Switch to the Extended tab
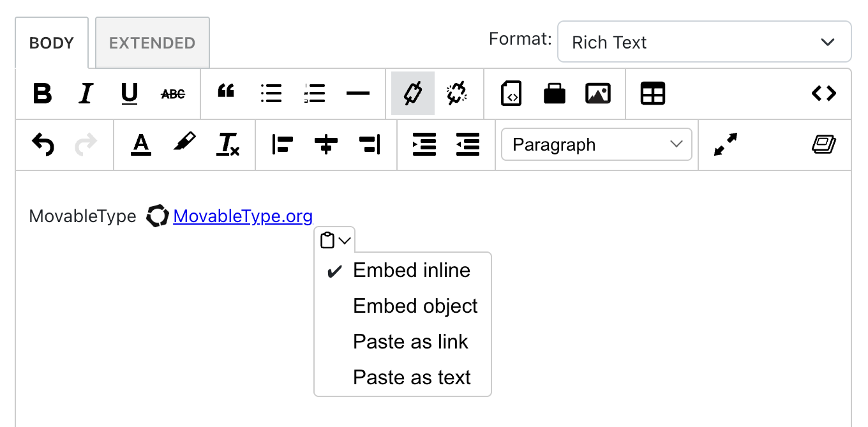The image size is (868, 427). [x=152, y=43]
